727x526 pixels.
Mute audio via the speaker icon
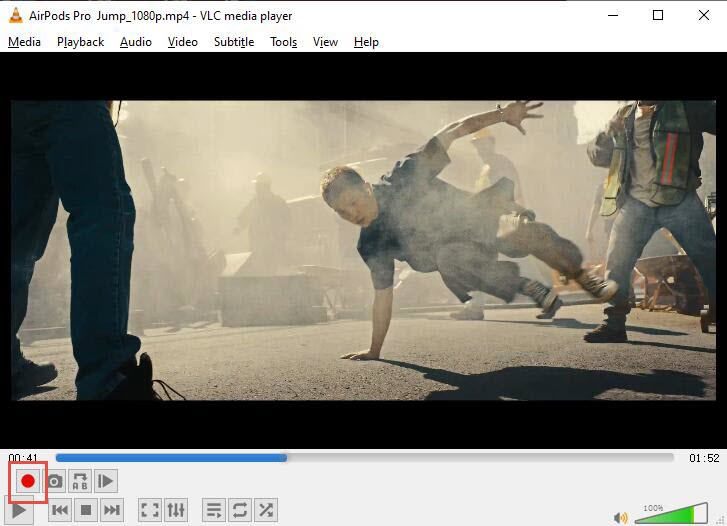point(620,517)
